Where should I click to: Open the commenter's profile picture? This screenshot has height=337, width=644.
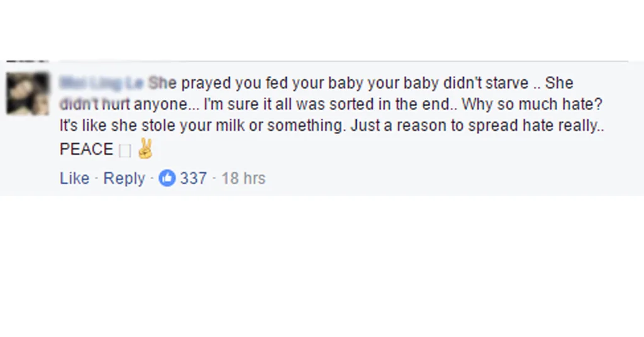(28, 93)
